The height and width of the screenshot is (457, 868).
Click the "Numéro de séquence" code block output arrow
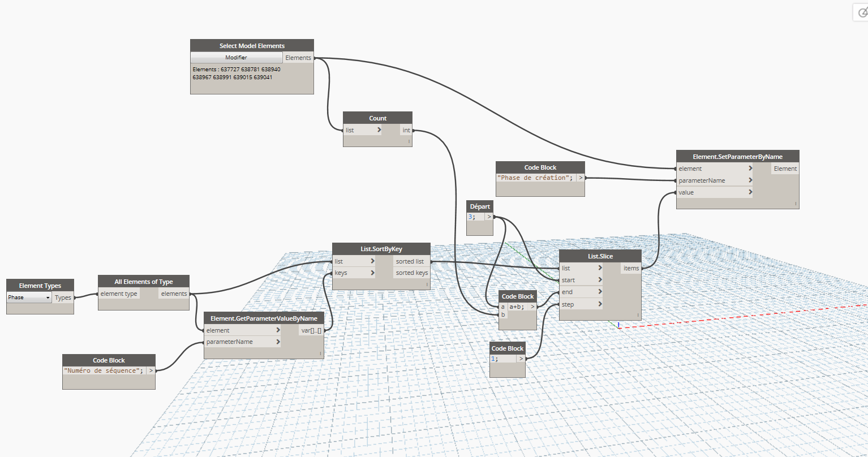click(151, 371)
